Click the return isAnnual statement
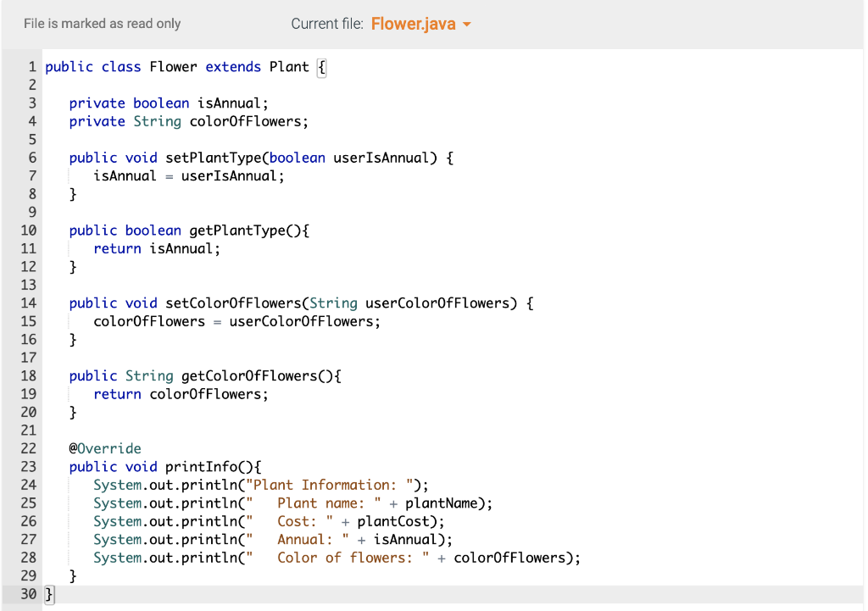This screenshot has height=611, width=868. (x=157, y=248)
